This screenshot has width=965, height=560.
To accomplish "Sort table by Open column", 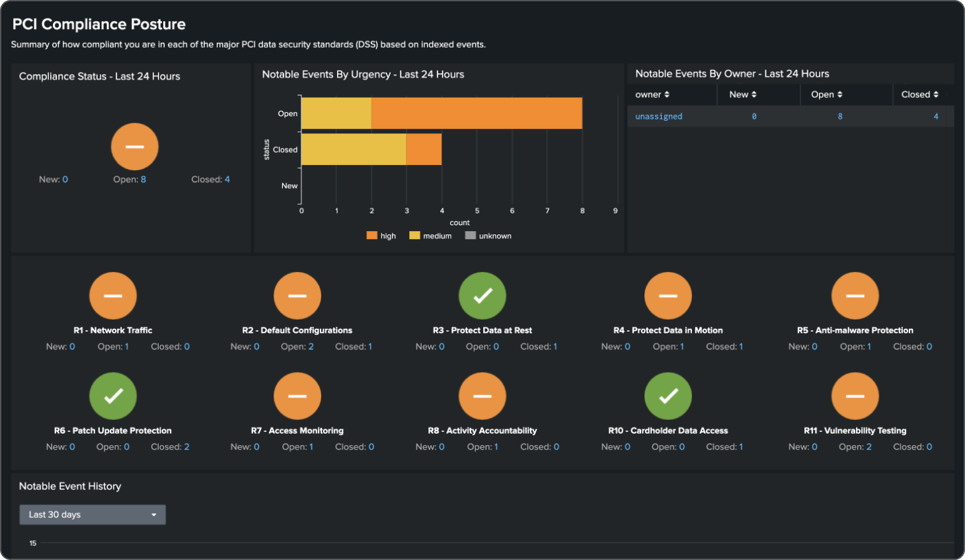I will click(x=827, y=94).
